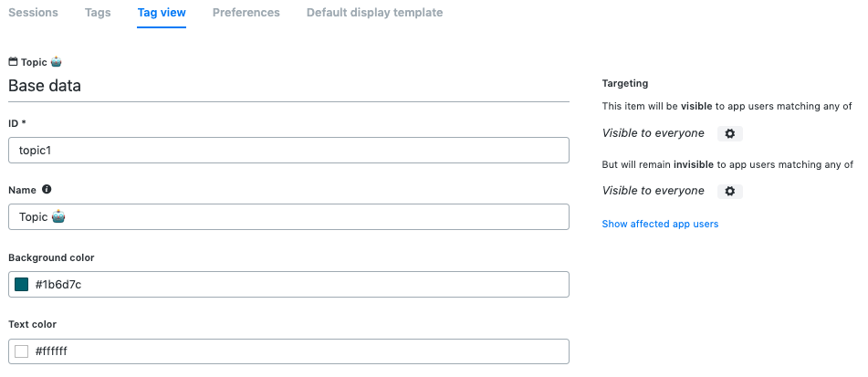Click the Background color hex field
Image resolution: width=868 pixels, height=377 pixels.
pyautogui.click(x=288, y=285)
